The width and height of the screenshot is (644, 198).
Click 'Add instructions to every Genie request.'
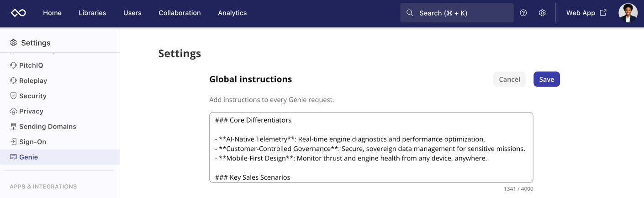click(x=271, y=100)
